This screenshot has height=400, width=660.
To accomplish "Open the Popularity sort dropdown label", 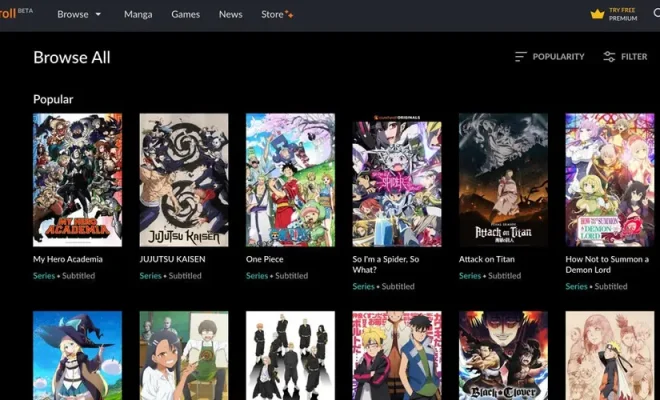I will (x=558, y=56).
